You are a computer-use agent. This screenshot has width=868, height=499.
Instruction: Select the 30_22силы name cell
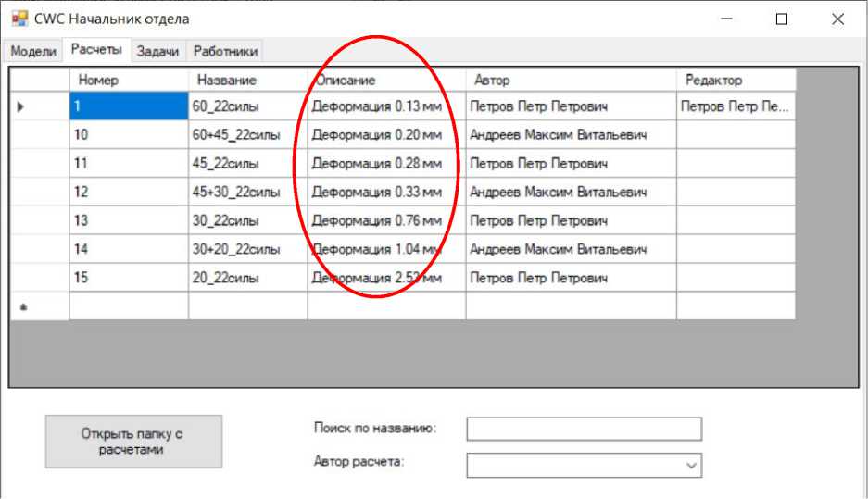tap(247, 220)
